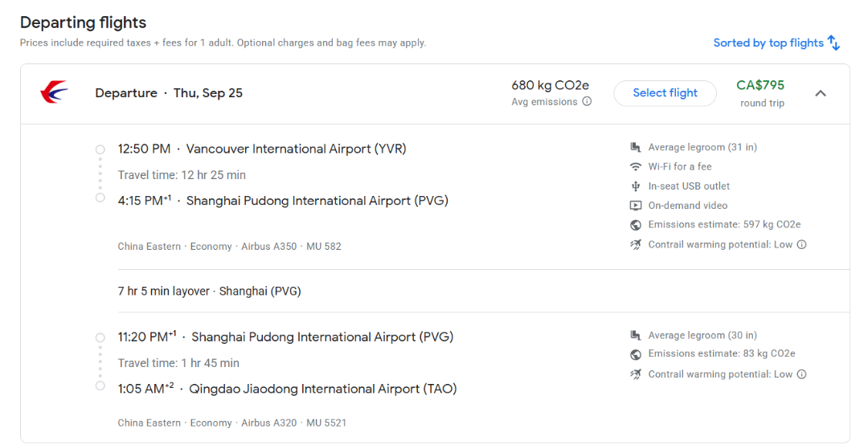The image size is (868, 445).
Task: Open contrail info icon for flight MU 582
Action: 801,245
